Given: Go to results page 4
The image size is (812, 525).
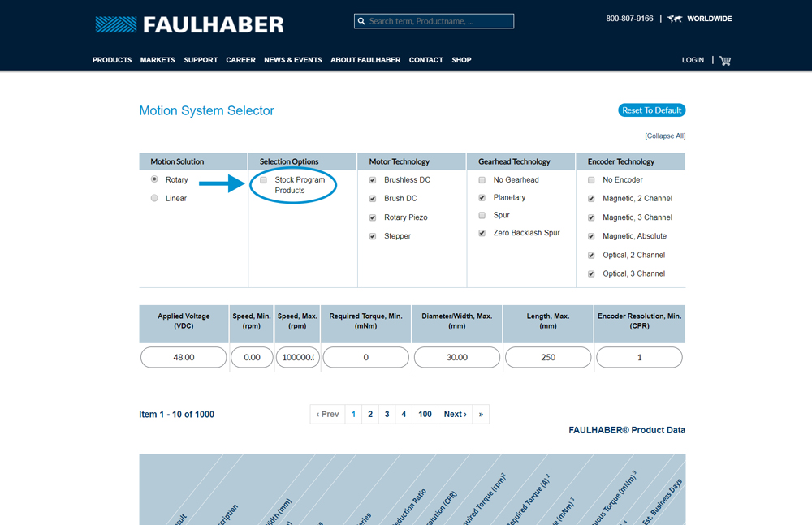Looking at the screenshot, I should tap(404, 414).
